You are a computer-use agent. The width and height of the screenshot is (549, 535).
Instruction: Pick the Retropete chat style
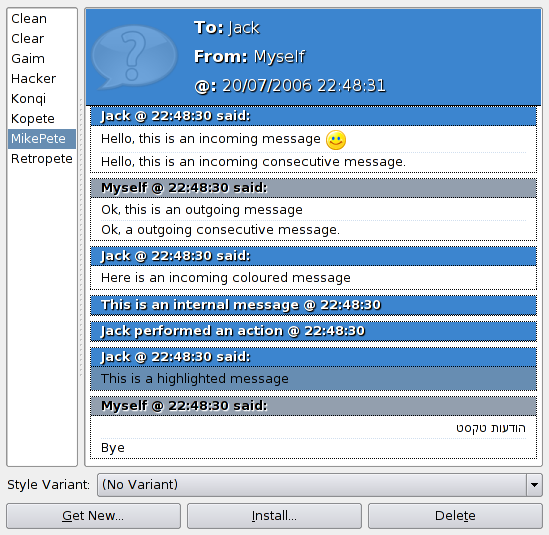pyautogui.click(x=42, y=159)
